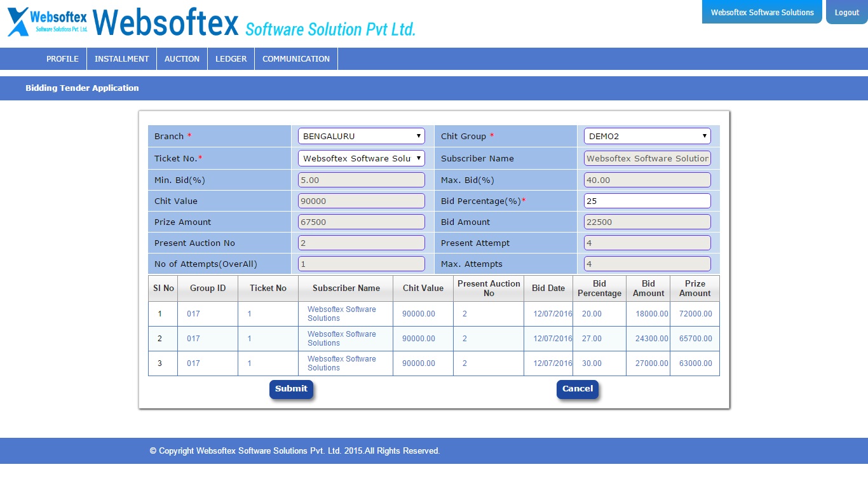Viewport: 868px width, 488px height.
Task: Expand the Chit Group dropdown showing DEMO2
Action: (648, 136)
